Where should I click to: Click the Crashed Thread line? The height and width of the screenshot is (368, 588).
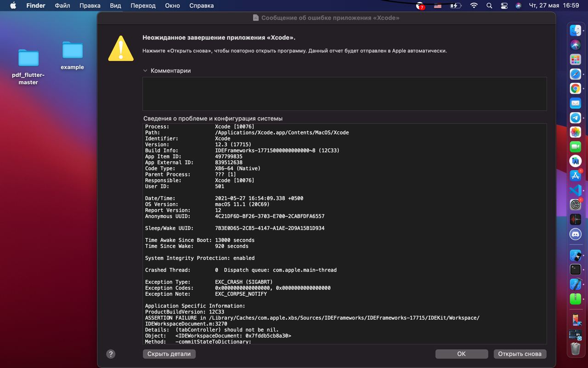(x=241, y=270)
